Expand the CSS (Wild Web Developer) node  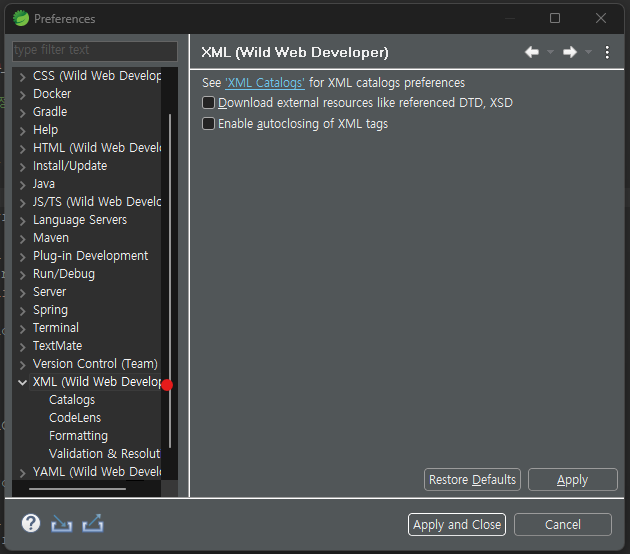pyautogui.click(x=23, y=76)
